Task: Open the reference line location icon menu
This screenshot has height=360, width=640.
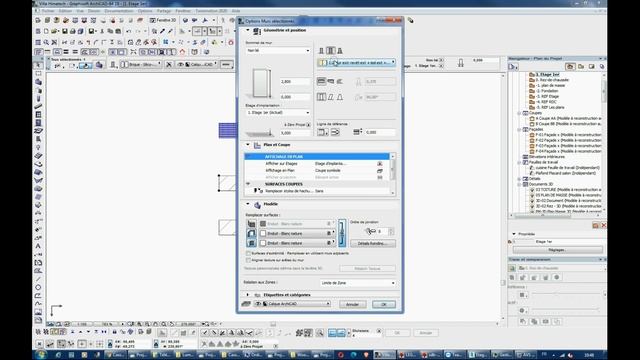Action: point(323,132)
